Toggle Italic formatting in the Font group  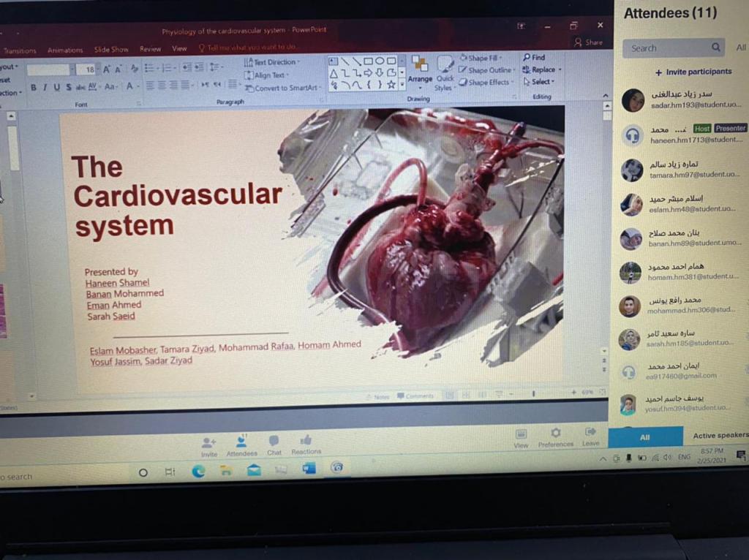(x=45, y=87)
